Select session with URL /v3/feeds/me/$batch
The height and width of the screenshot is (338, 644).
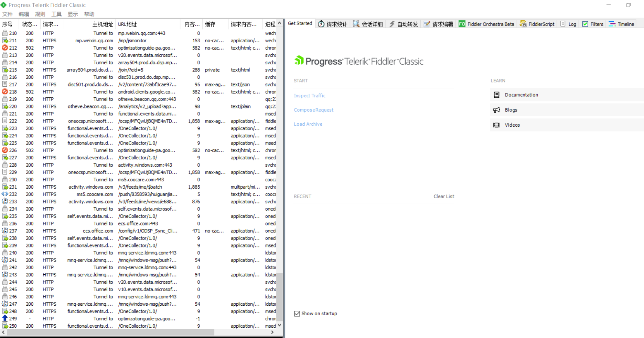coord(139,187)
